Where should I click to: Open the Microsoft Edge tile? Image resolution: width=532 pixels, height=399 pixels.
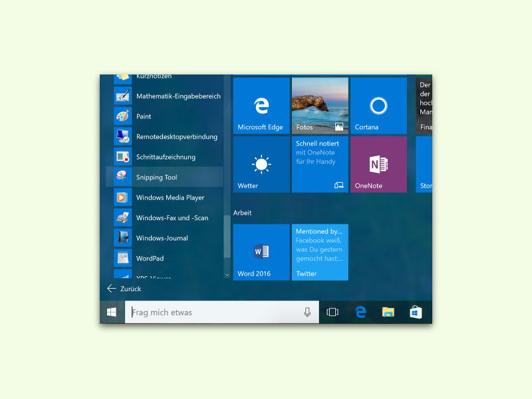261,106
